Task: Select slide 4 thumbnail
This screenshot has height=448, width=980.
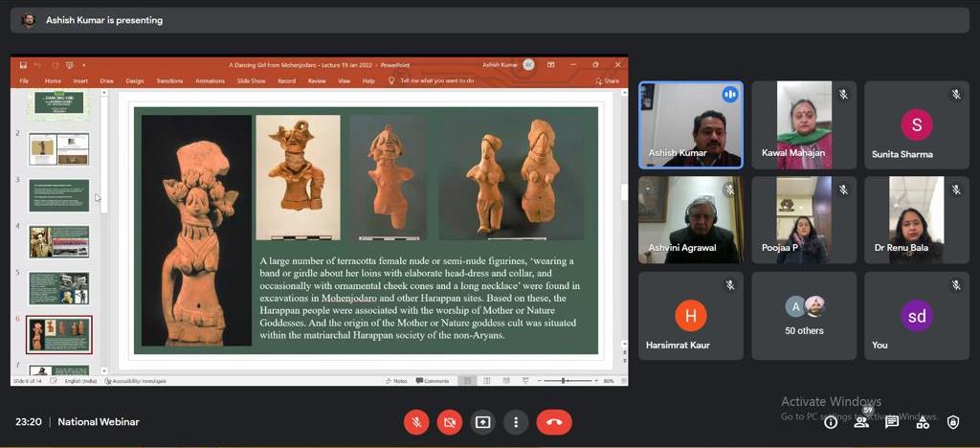Action: pos(58,242)
